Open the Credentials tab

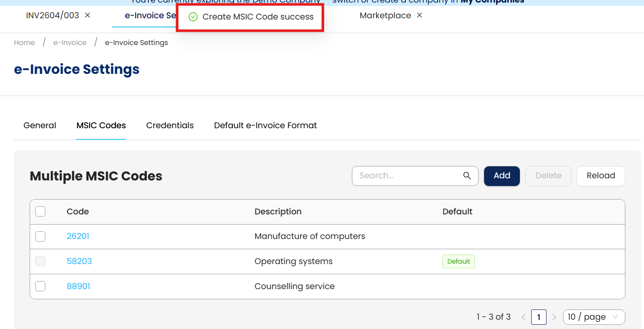170,126
